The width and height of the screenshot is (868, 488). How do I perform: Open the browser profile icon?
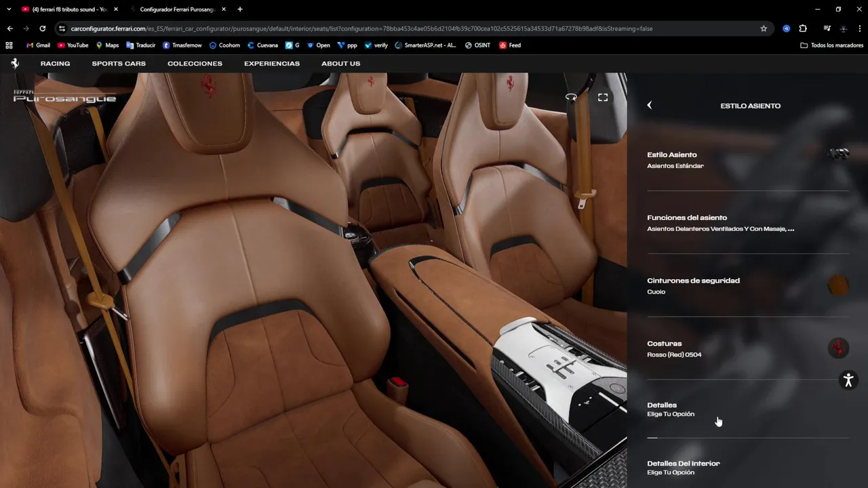point(844,28)
